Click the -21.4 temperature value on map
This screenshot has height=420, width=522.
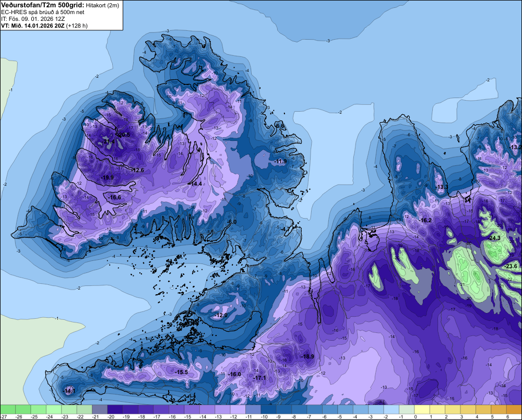click(x=108, y=142)
